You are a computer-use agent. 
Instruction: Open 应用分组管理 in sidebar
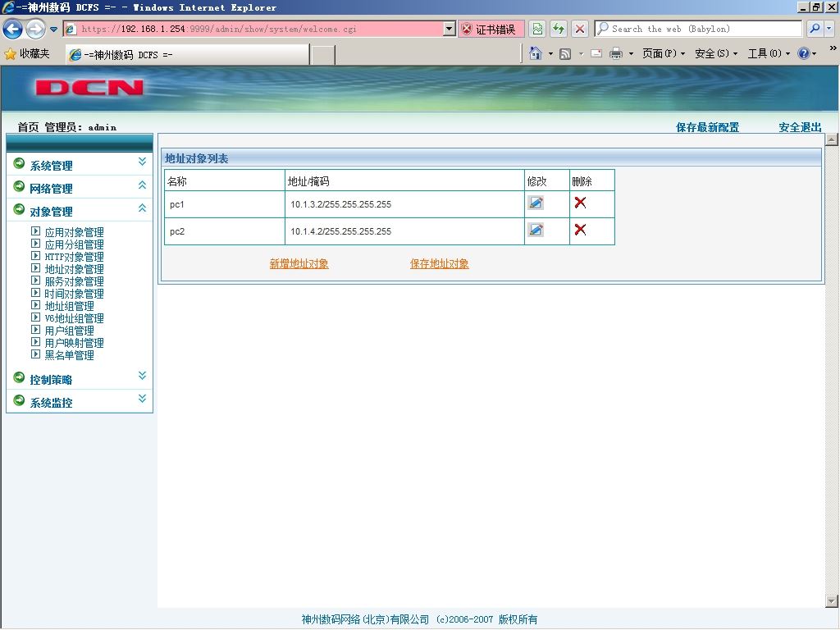point(74,244)
